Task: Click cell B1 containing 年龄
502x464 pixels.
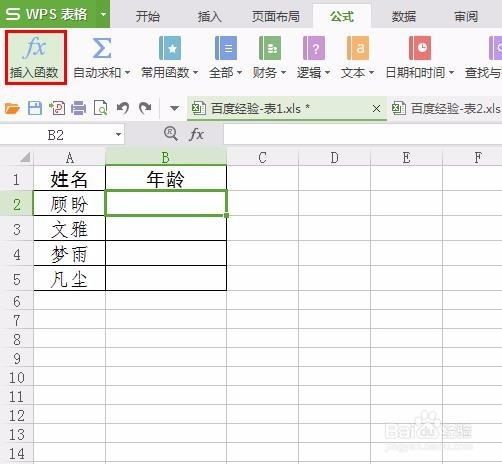Action: (166, 178)
